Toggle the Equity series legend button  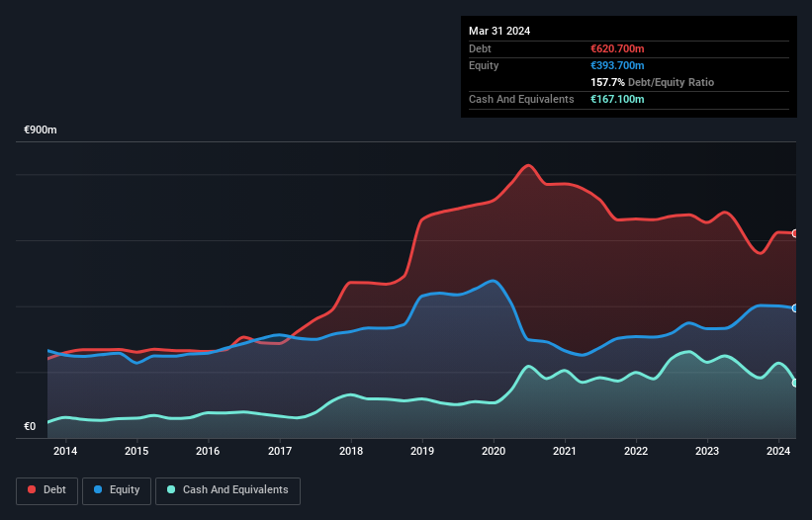(x=117, y=490)
